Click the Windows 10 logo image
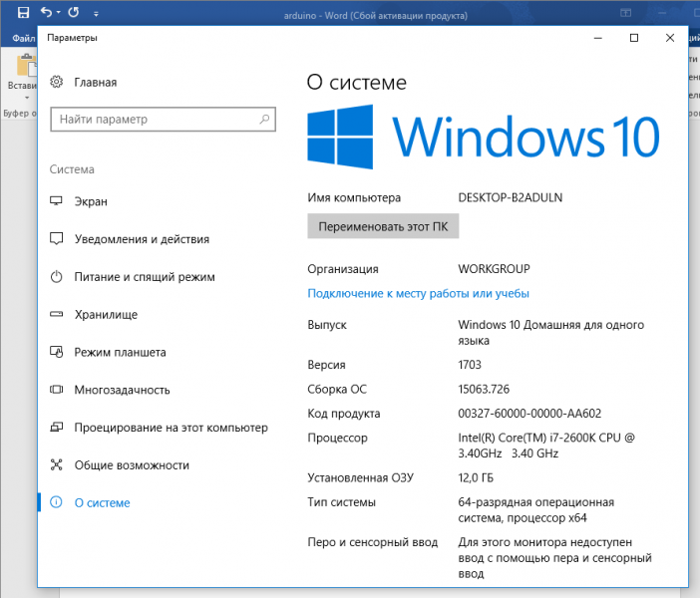 pos(484,137)
